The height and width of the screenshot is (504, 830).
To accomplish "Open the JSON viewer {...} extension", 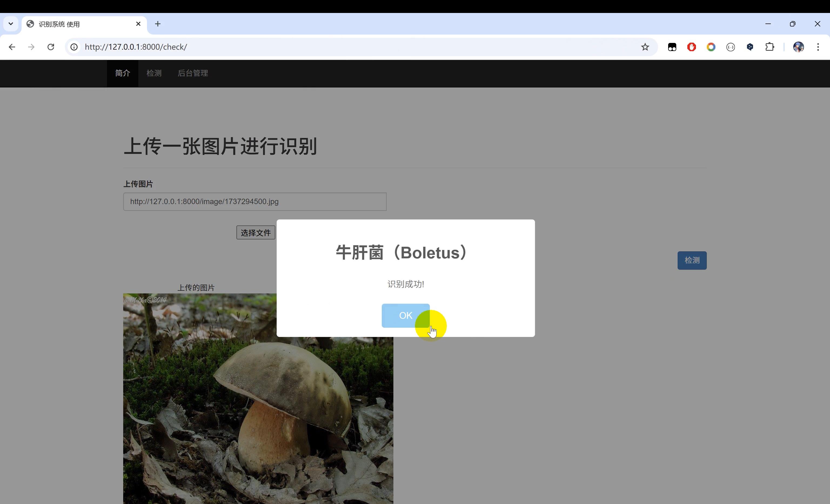I will [731, 47].
